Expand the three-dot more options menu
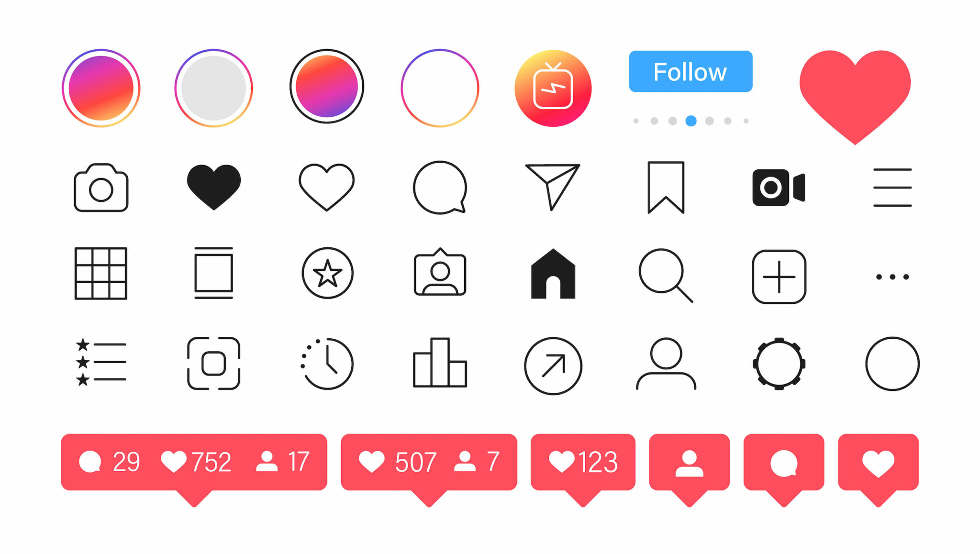 point(892,276)
